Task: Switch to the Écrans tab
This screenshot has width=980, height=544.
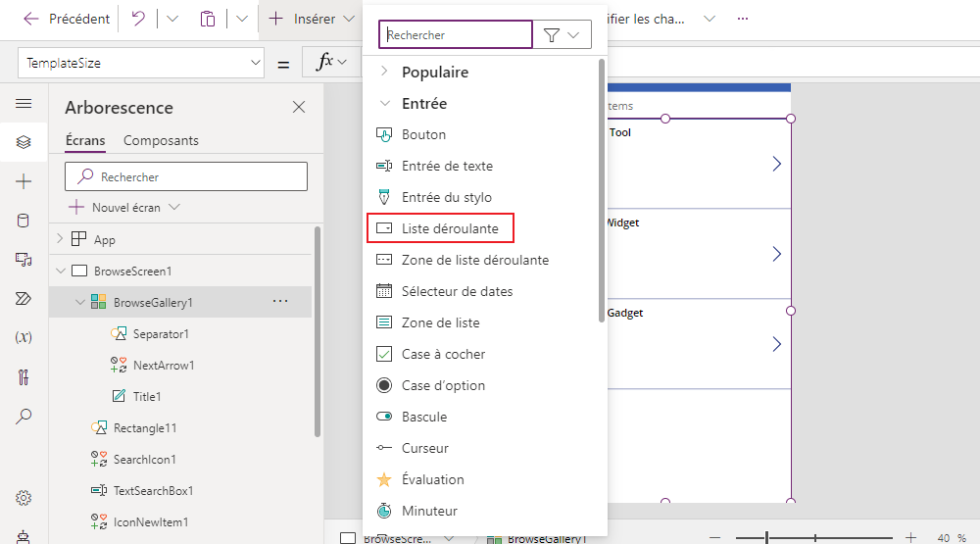Action: pos(85,141)
